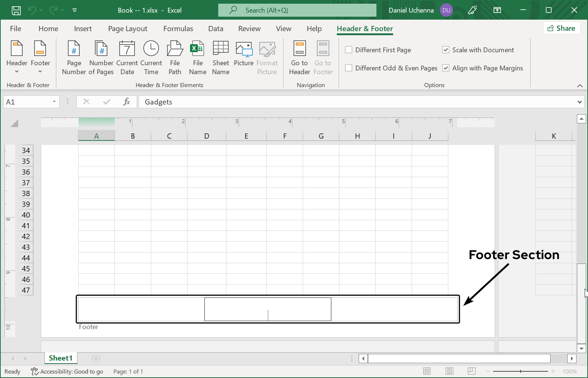Image resolution: width=588 pixels, height=378 pixels.
Task: Expand the formula bar
Action: pyautogui.click(x=579, y=102)
